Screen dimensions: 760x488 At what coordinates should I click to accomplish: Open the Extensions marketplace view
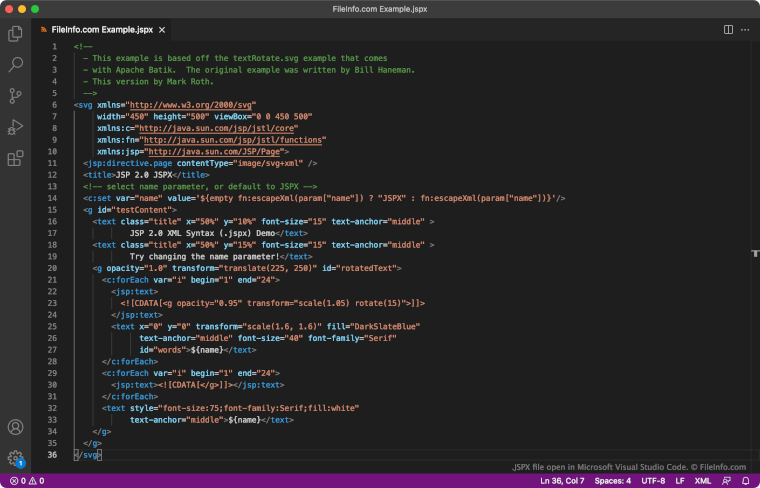click(15, 158)
